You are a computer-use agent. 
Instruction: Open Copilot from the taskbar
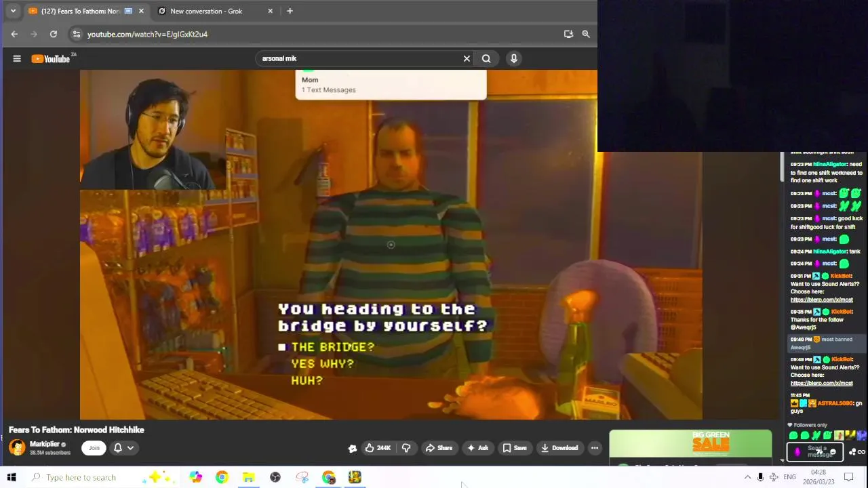point(195,477)
